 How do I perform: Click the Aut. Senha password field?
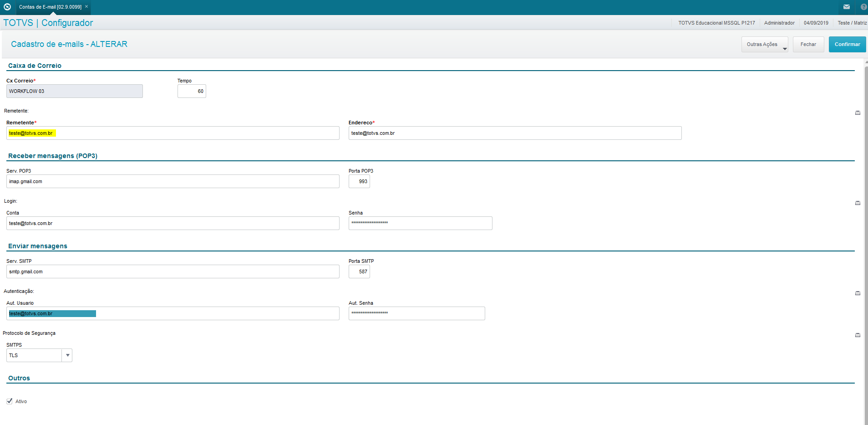(417, 313)
